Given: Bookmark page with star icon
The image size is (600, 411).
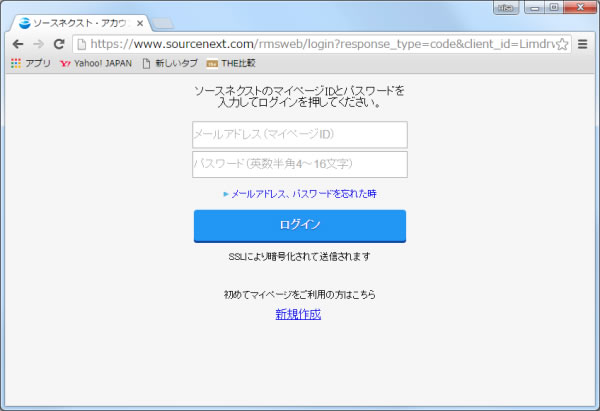Looking at the screenshot, I should pos(562,44).
